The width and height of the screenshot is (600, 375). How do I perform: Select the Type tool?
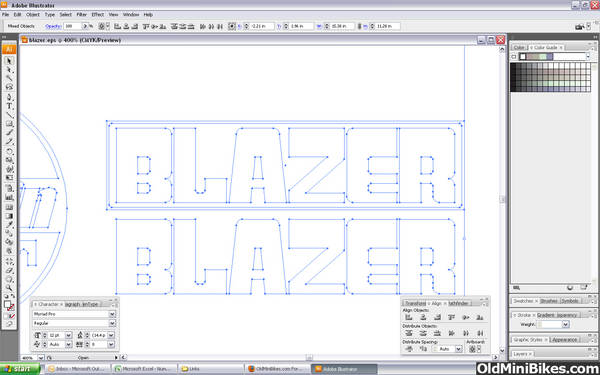(x=10, y=106)
